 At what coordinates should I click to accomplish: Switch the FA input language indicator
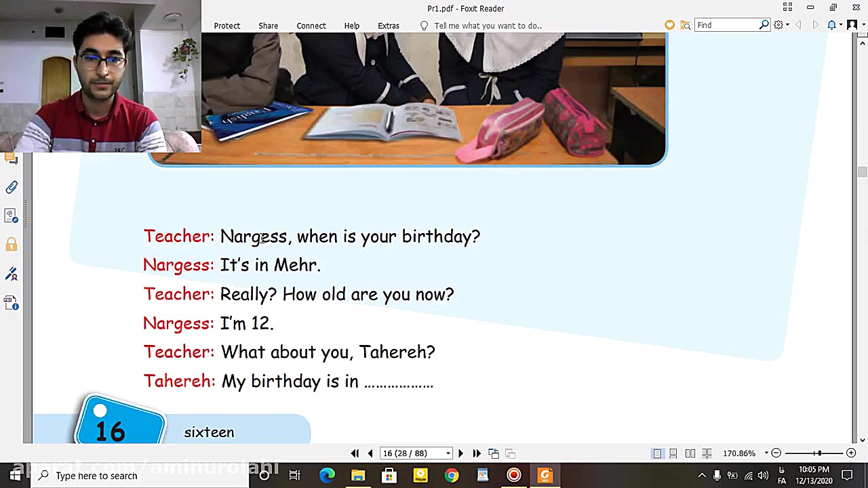pyautogui.click(x=782, y=476)
